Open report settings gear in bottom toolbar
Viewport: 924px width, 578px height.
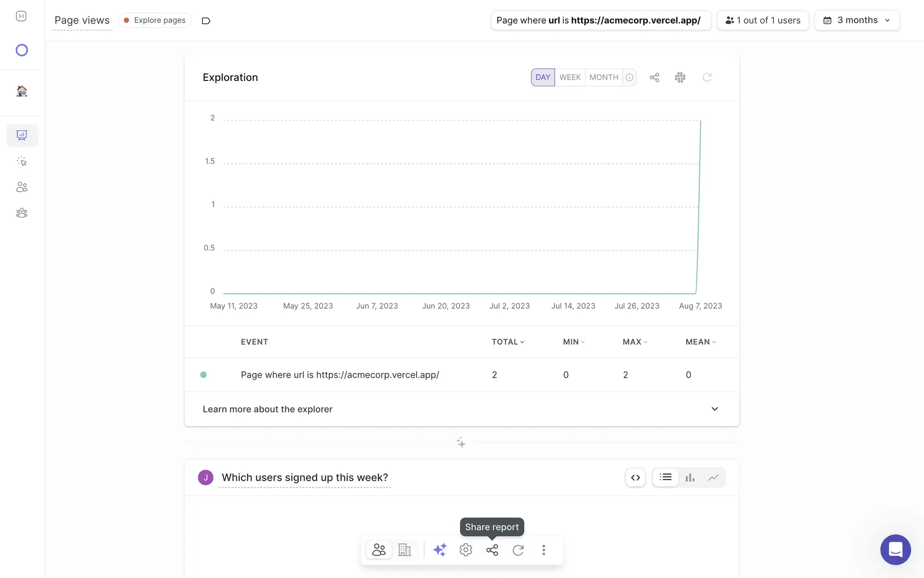465,550
